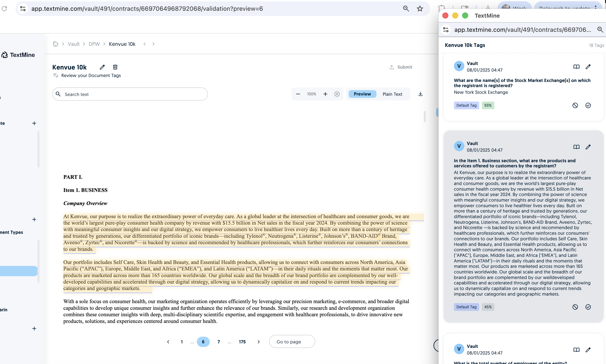Edit the Kenvue 10k title with pencil icon
The height and width of the screenshot is (364, 606).
point(102,67)
